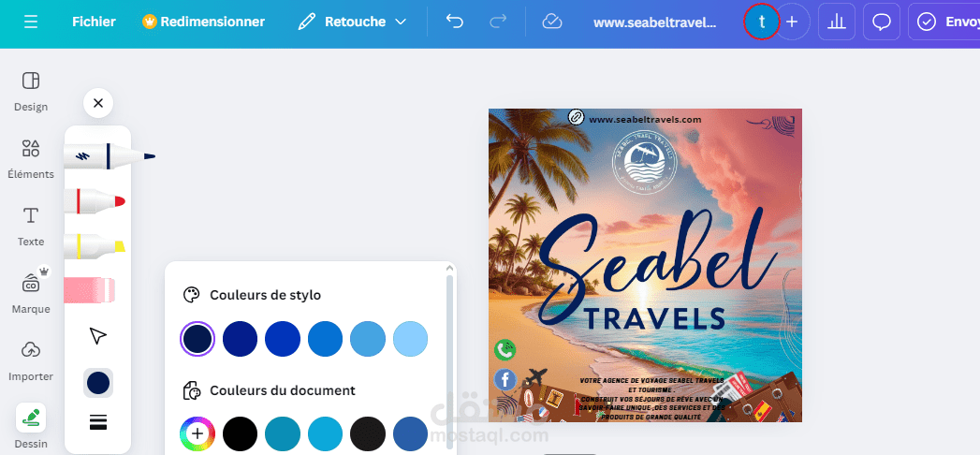Choose the dark navy pen color
The image size is (980, 455).
[x=197, y=339]
